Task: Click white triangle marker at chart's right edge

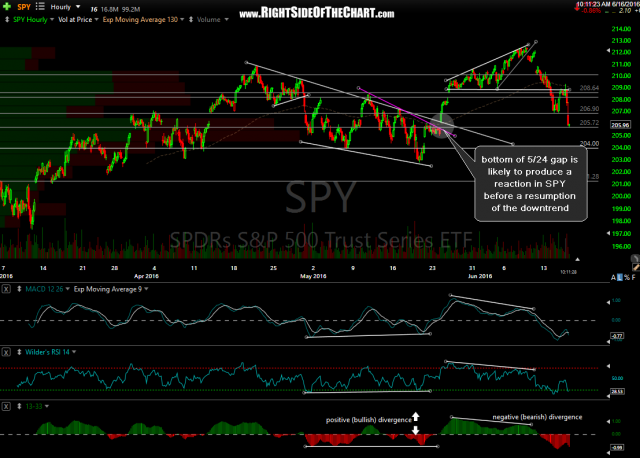Action: pos(577,259)
